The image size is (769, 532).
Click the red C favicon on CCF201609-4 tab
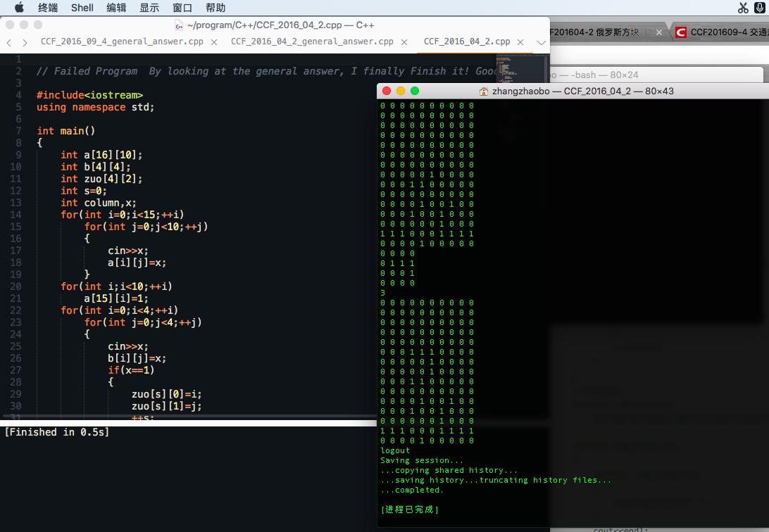click(681, 32)
